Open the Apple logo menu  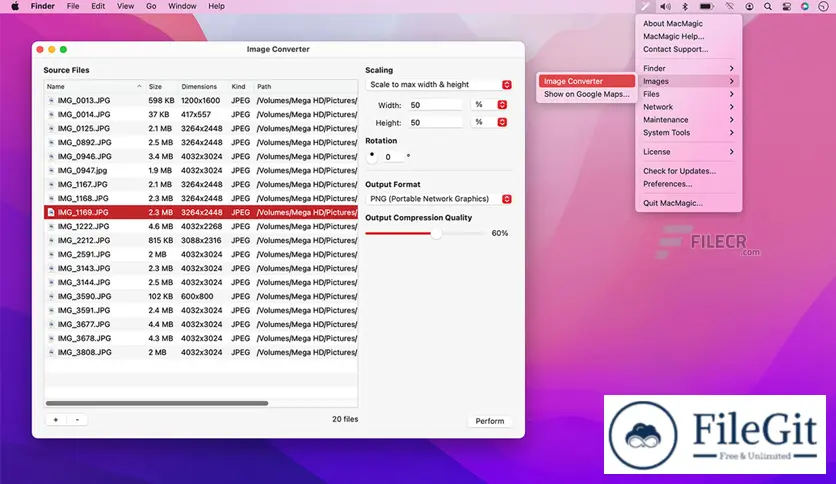[15, 6]
